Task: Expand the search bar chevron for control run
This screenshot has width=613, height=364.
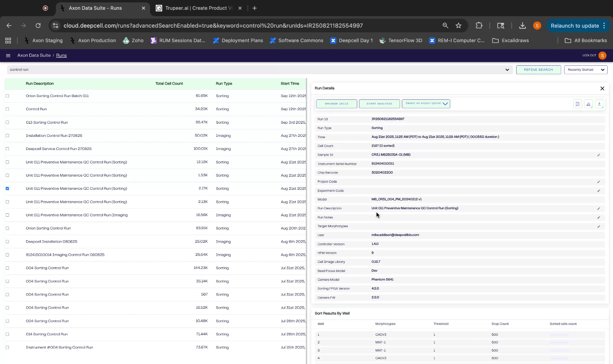Action: (x=507, y=70)
